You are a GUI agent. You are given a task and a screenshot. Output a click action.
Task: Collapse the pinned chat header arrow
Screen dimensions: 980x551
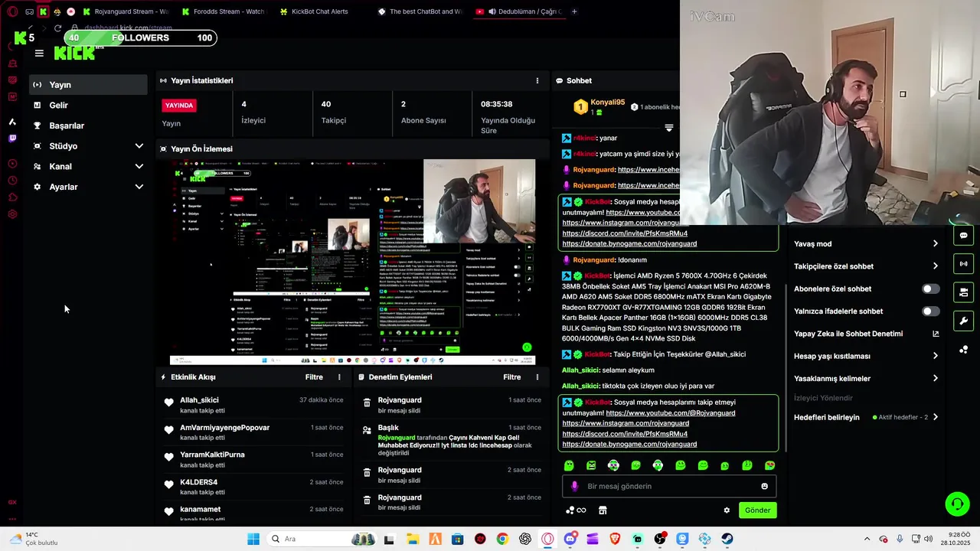click(x=668, y=128)
